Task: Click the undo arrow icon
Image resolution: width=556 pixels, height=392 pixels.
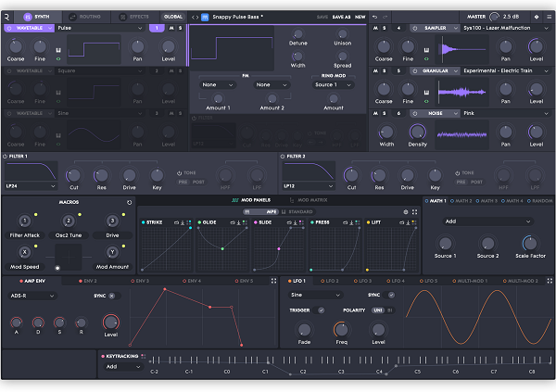Action: coord(374,17)
